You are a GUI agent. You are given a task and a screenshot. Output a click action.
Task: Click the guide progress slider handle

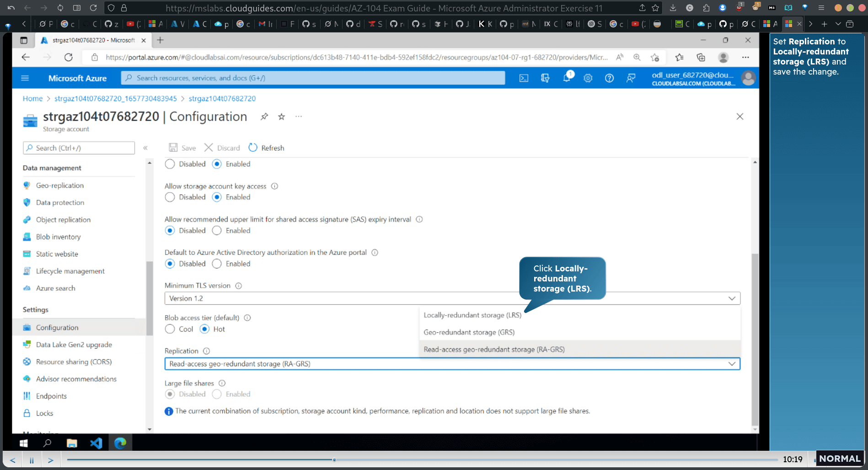pyautogui.click(x=334, y=459)
